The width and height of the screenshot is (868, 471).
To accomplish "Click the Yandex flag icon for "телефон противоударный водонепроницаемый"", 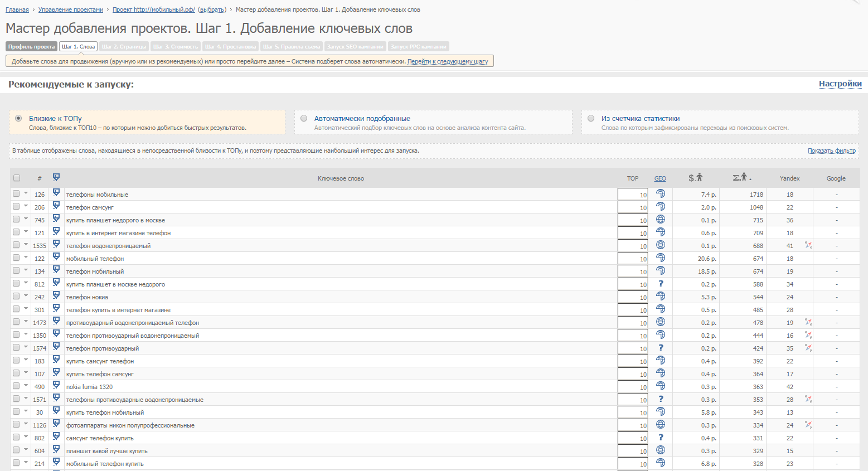I will pyautogui.click(x=808, y=335).
